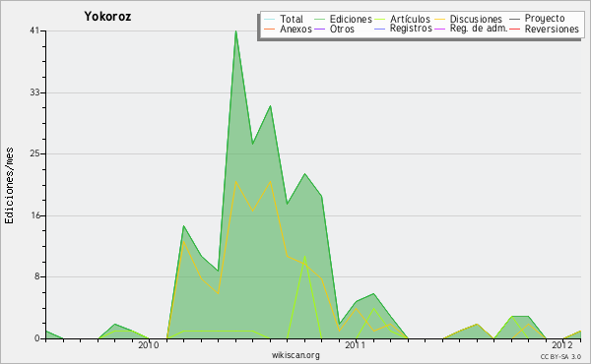Screen dimensions: 591x364
Task: Click the 2012 x-axis label
Action: click(562, 345)
